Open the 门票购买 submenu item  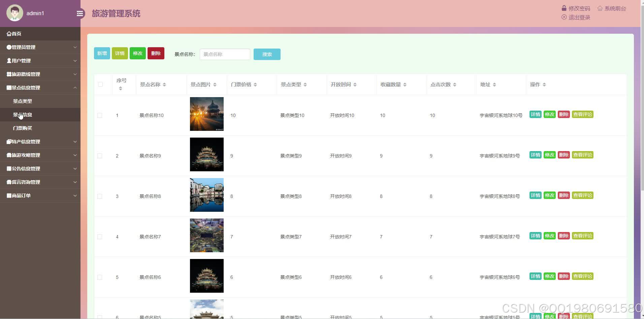(x=40, y=128)
